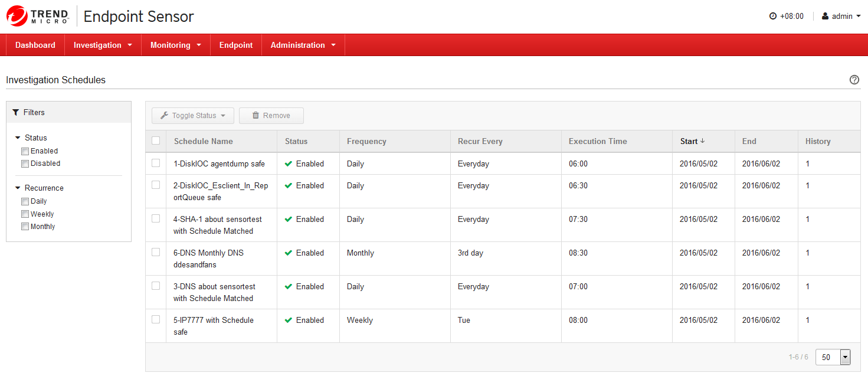
Task: Sort by Execution Time column header
Action: pyautogui.click(x=598, y=141)
